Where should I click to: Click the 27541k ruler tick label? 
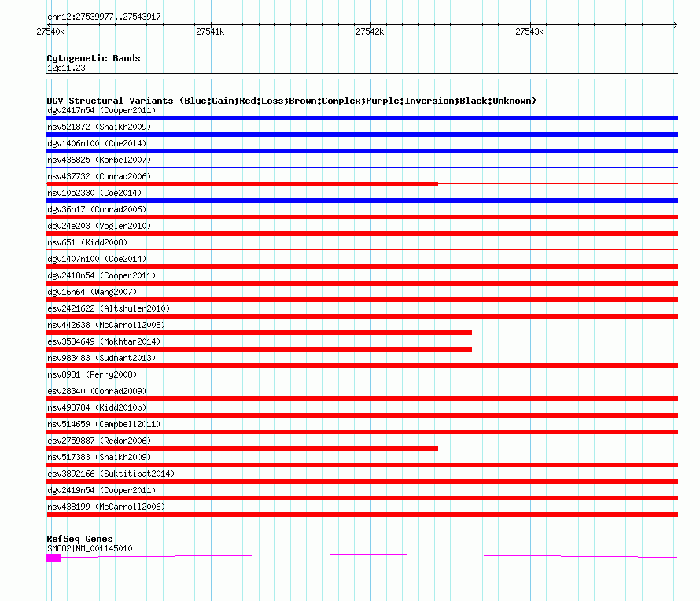(x=210, y=31)
